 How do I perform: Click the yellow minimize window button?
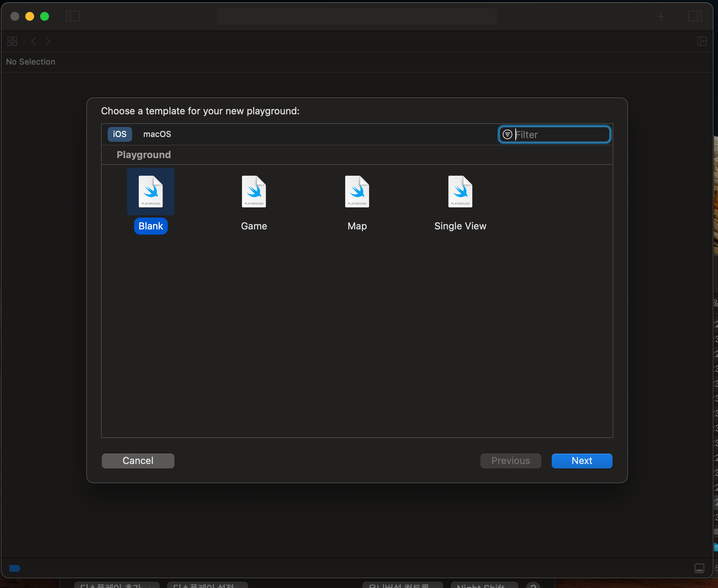click(x=30, y=16)
